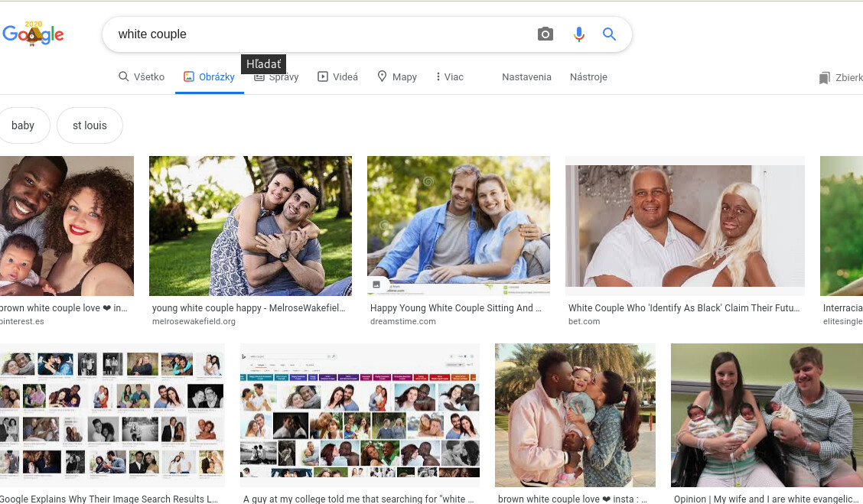863x504 pixels.
Task: Activate voice search microphone icon
Action: 578,34
